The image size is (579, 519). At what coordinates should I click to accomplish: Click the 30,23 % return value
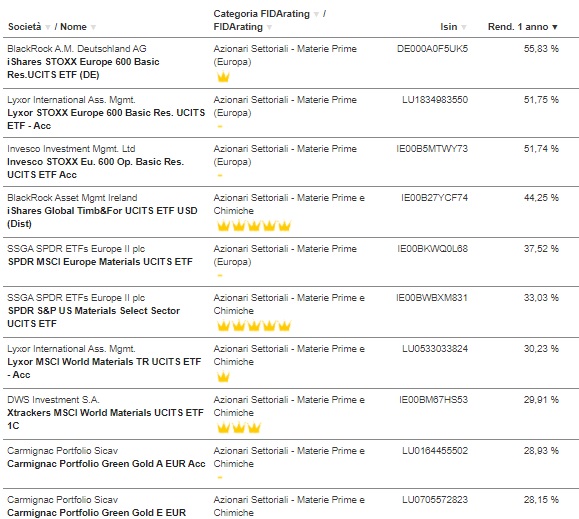point(541,349)
